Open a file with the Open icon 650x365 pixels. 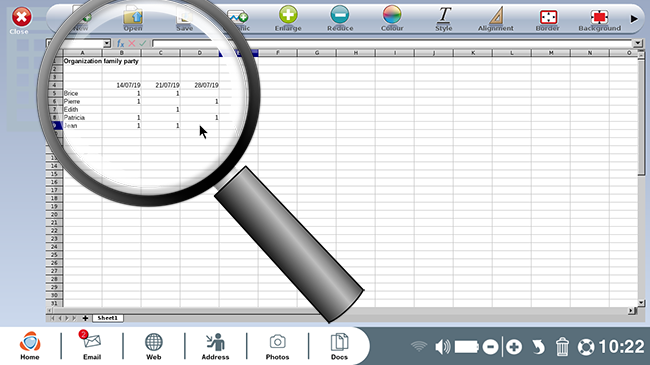coord(133,19)
